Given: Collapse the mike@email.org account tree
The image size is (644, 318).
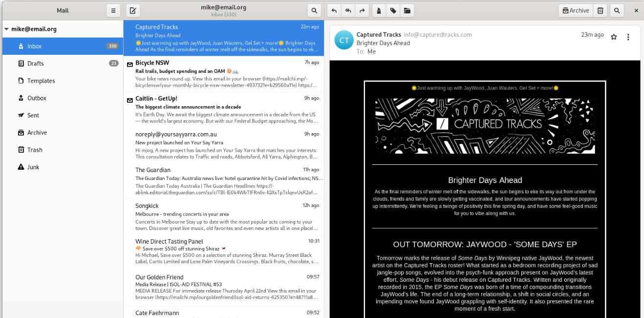Looking at the screenshot, I should point(6,28).
